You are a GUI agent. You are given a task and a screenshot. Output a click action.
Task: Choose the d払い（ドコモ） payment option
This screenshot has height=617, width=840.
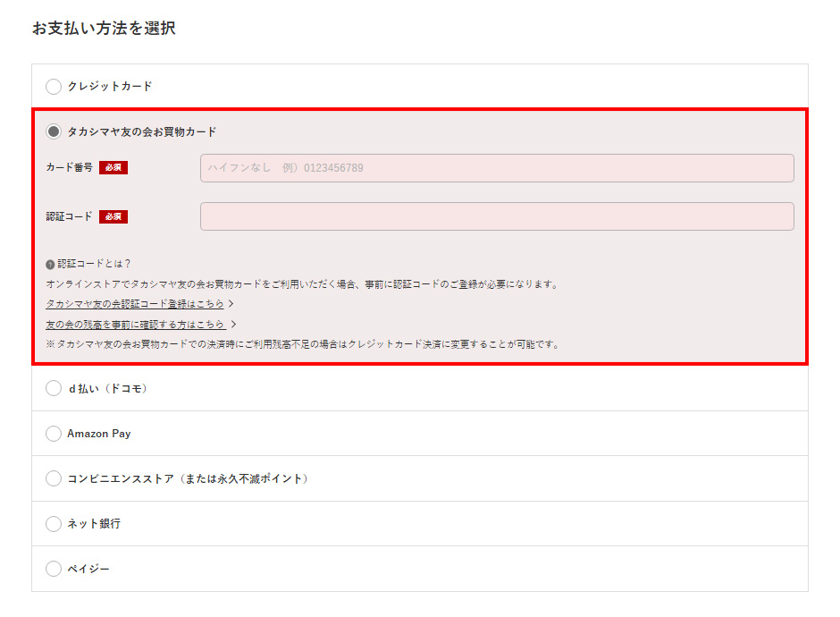pos(54,388)
